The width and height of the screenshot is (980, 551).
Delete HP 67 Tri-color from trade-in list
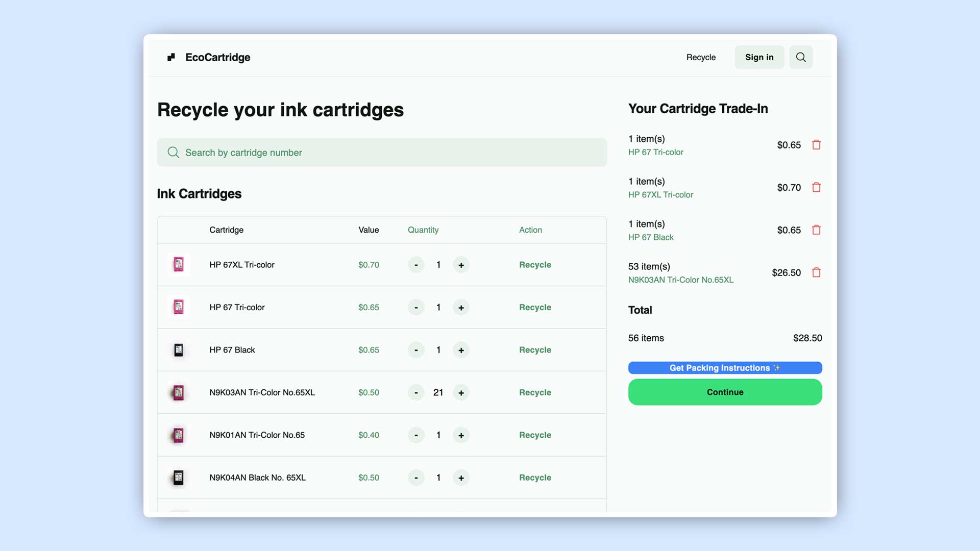tap(816, 145)
